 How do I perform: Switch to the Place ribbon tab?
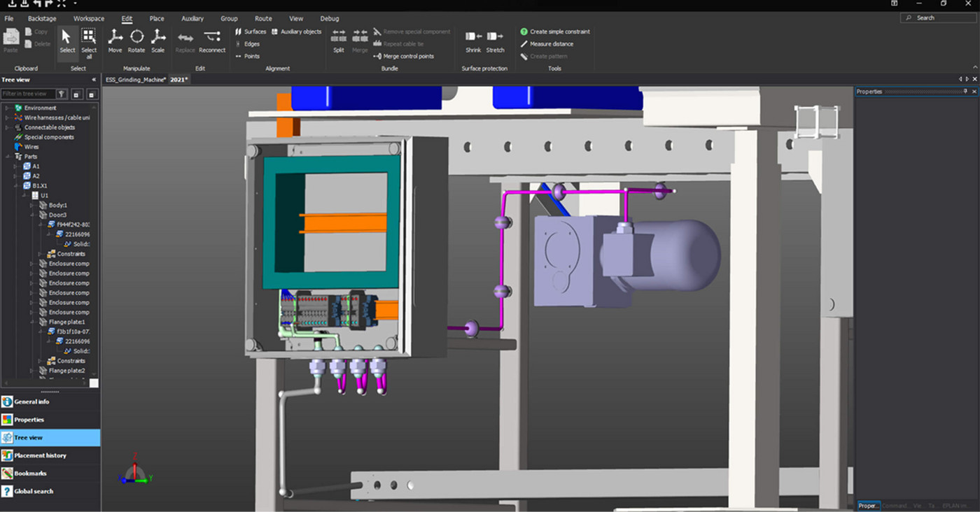click(x=157, y=18)
